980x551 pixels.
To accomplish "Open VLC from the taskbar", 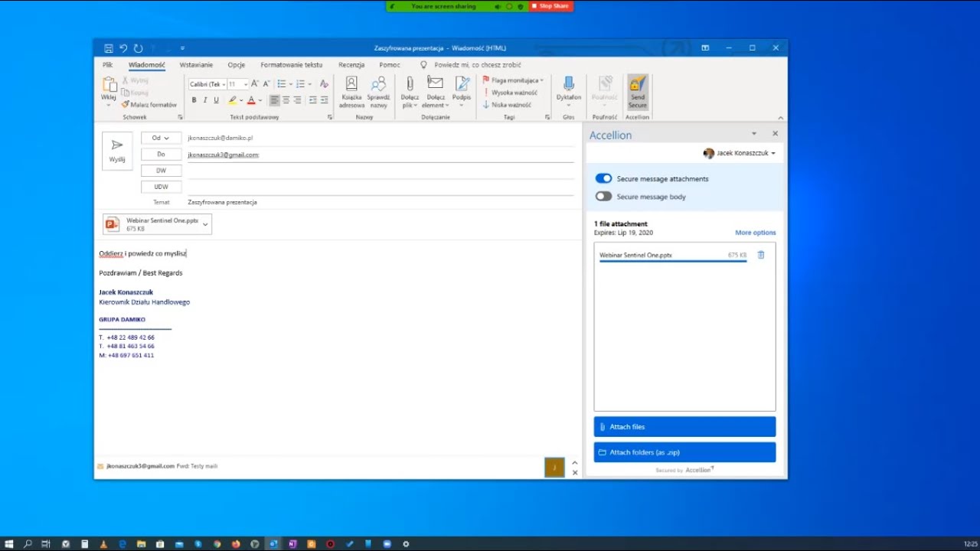I will click(103, 544).
